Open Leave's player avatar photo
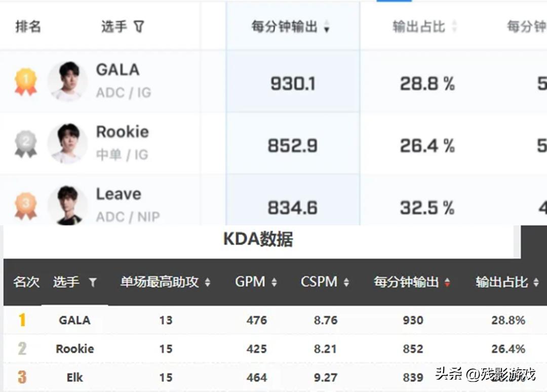 [68, 206]
